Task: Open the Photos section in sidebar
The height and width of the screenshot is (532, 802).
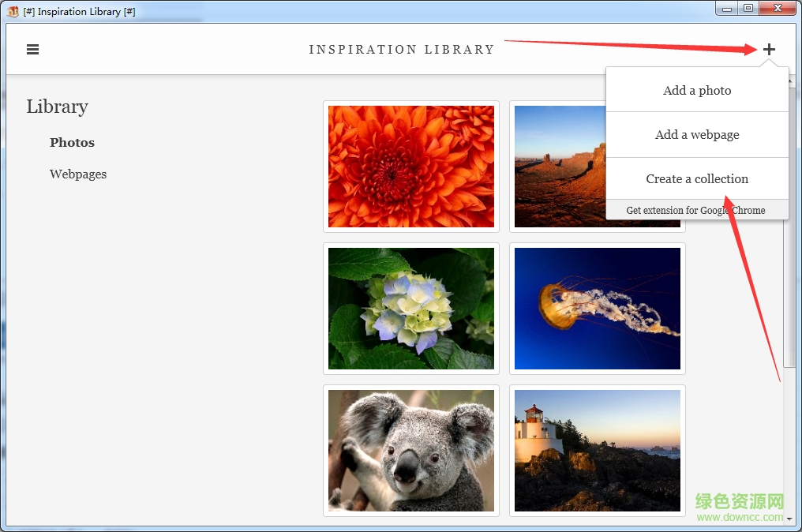Action: (72, 143)
